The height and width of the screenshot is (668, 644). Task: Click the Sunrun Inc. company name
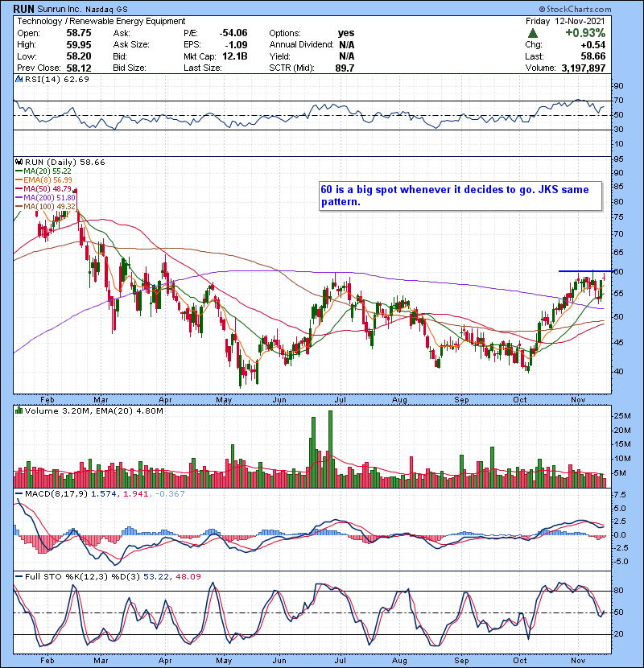tap(60, 9)
